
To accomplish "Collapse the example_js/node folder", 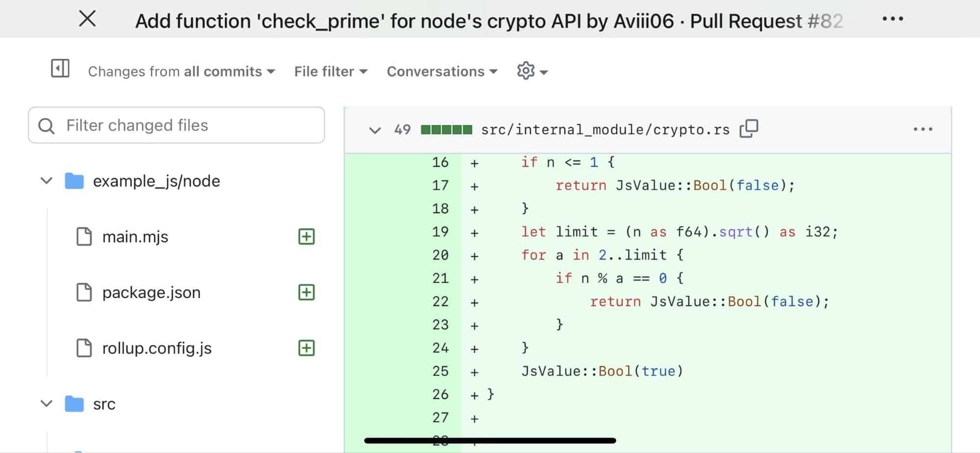I will [x=47, y=181].
